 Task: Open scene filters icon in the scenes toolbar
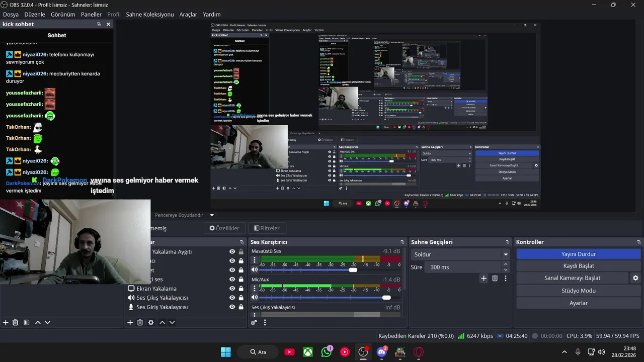(x=26, y=322)
